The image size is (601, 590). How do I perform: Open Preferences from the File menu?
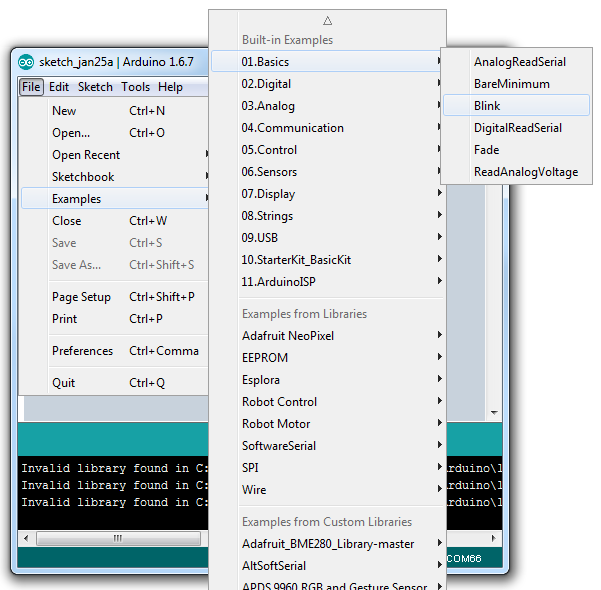(x=115, y=351)
